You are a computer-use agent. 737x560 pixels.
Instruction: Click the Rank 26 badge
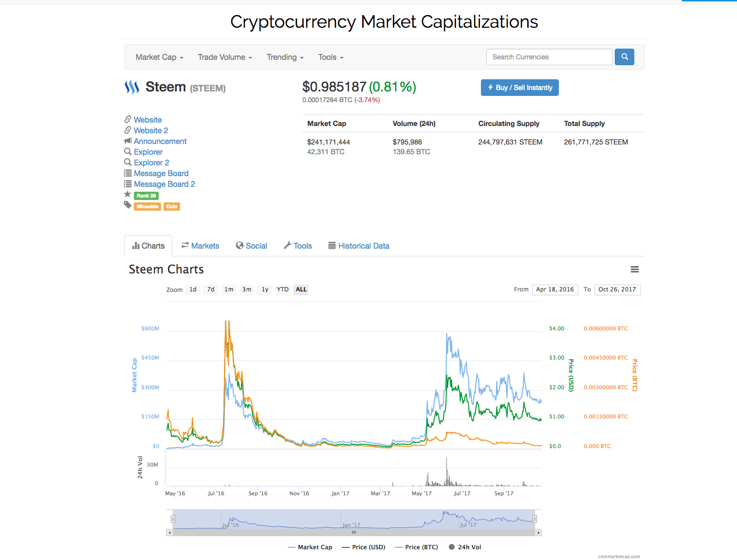(146, 196)
